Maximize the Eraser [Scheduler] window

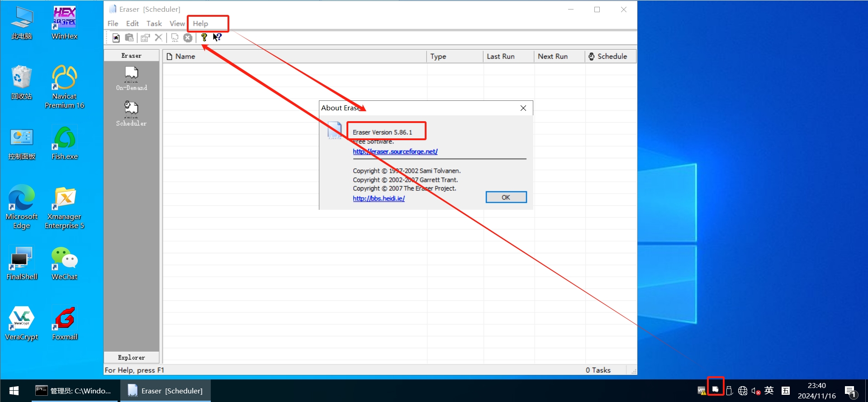[x=597, y=9]
